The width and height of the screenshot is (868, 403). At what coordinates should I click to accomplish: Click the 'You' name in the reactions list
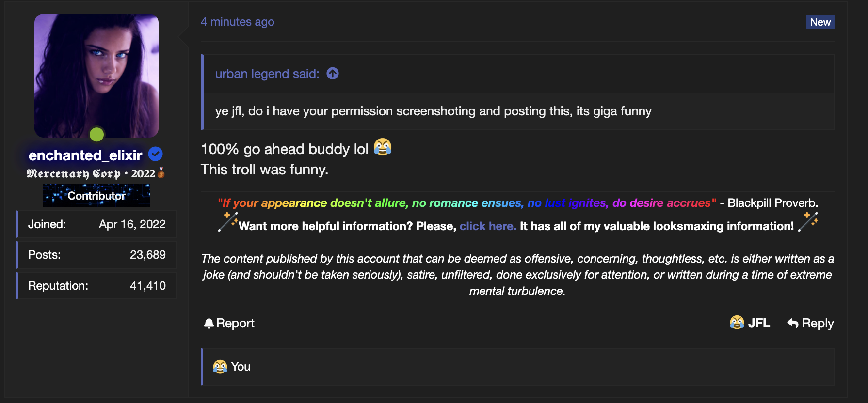(x=241, y=367)
